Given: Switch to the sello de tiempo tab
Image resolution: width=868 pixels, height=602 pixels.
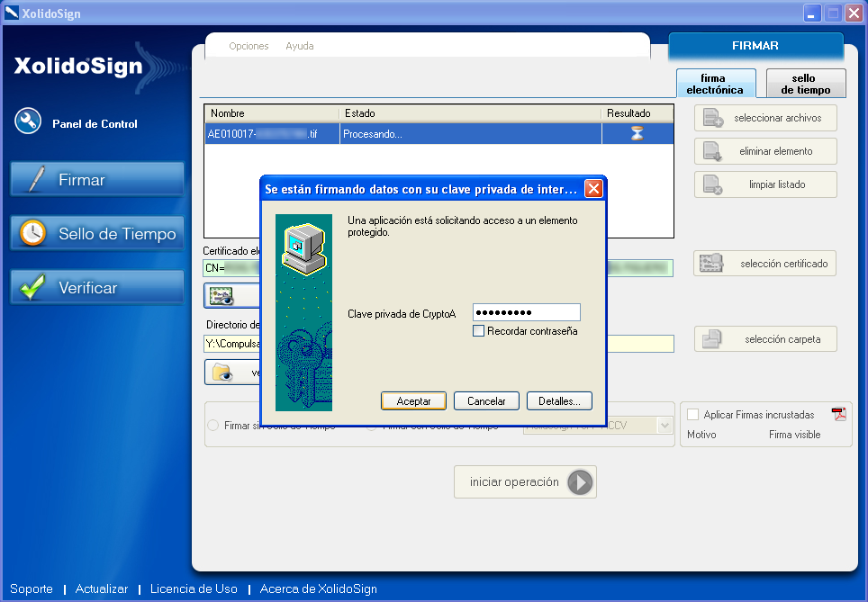Looking at the screenshot, I should pos(806,84).
